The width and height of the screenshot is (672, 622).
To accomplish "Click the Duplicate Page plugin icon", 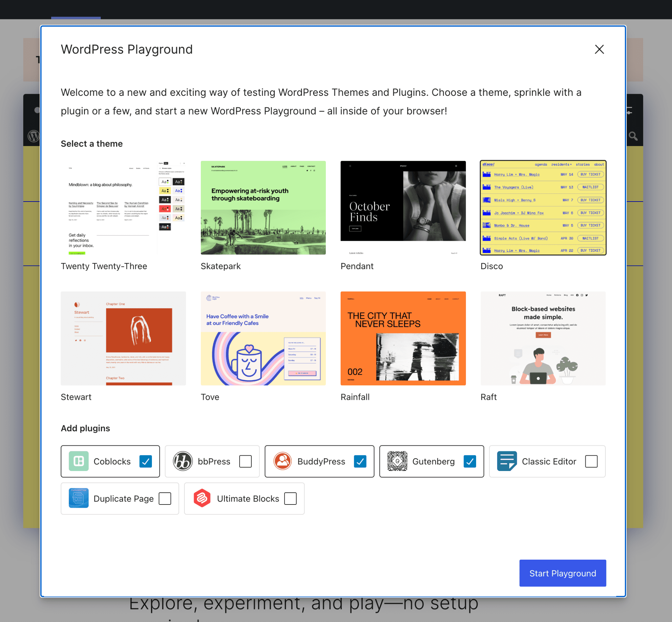I will pyautogui.click(x=78, y=498).
